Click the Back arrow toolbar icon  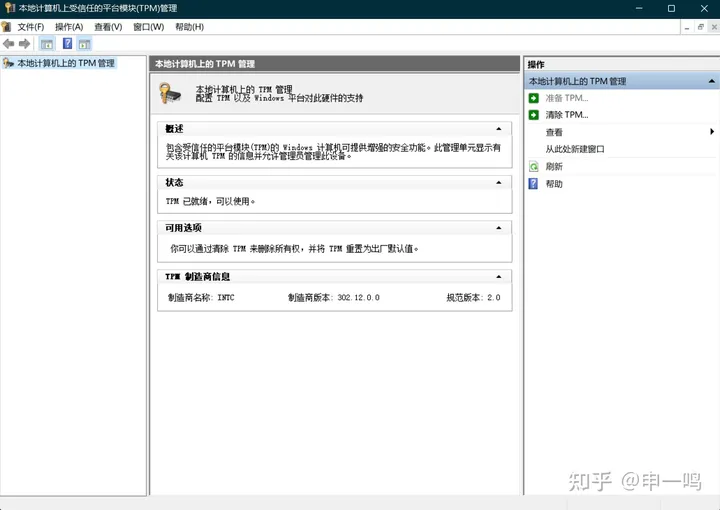click(x=8, y=44)
